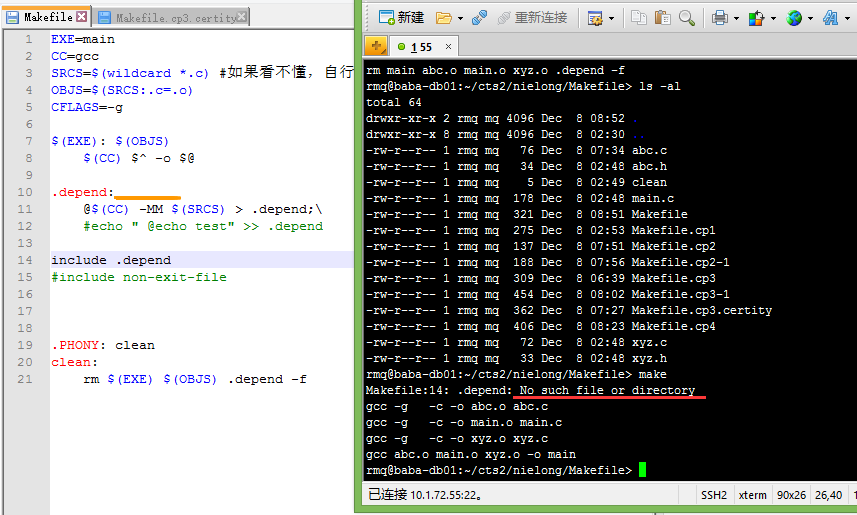Click the orange add-tab plus button

[376, 46]
